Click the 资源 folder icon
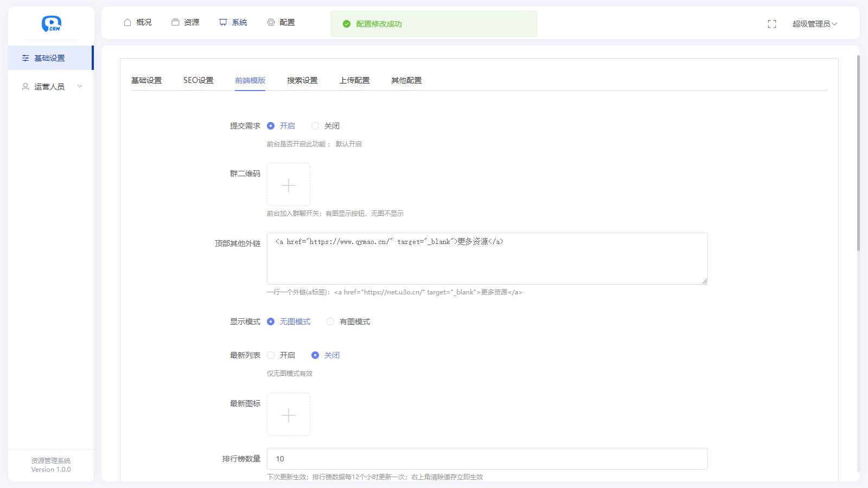Screen dimensions: 868x488 point(175,22)
